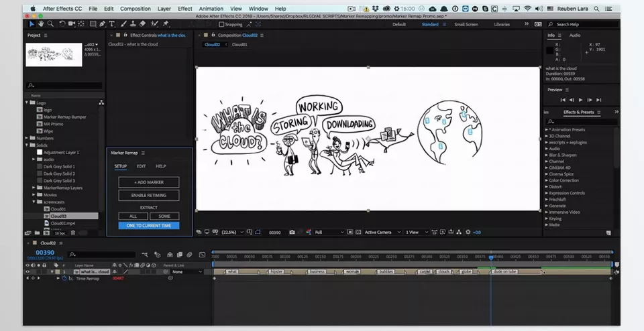Switch to the Audio panel tab
The image size is (644, 331).
tap(575, 36)
